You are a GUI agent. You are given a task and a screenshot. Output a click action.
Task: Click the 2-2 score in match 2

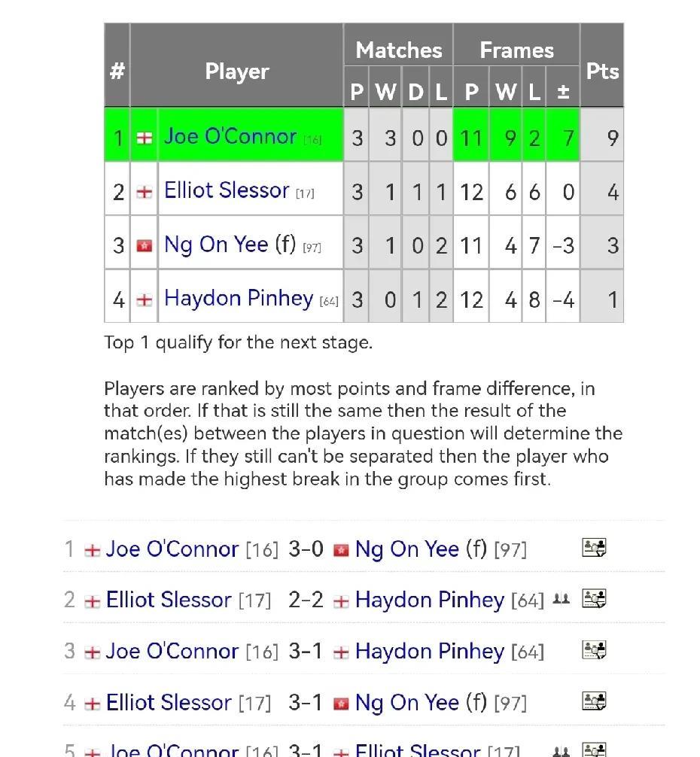point(306,600)
